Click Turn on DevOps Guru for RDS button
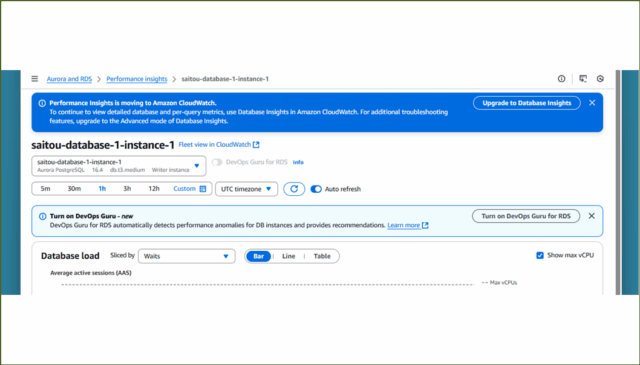Screen dimensions: 640x365 point(526,216)
